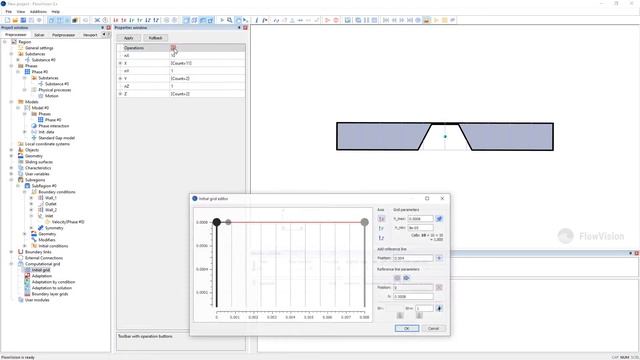
Task: Expand the Wall_1 boundary node
Action: [31, 198]
